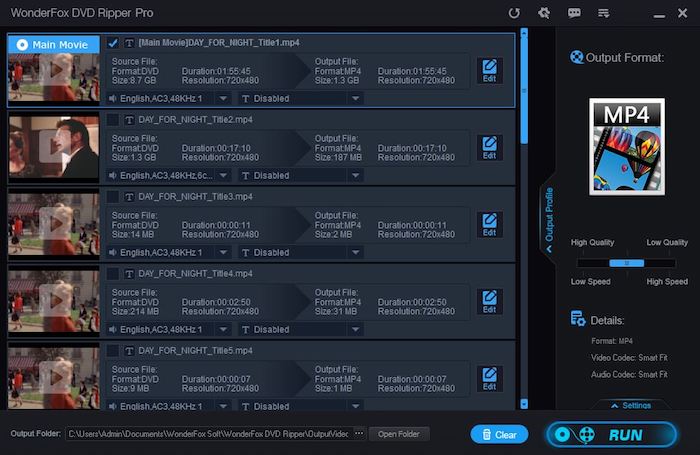This screenshot has width=700, height=455.
Task: Click the Output Format film reel icon
Action: (x=576, y=57)
